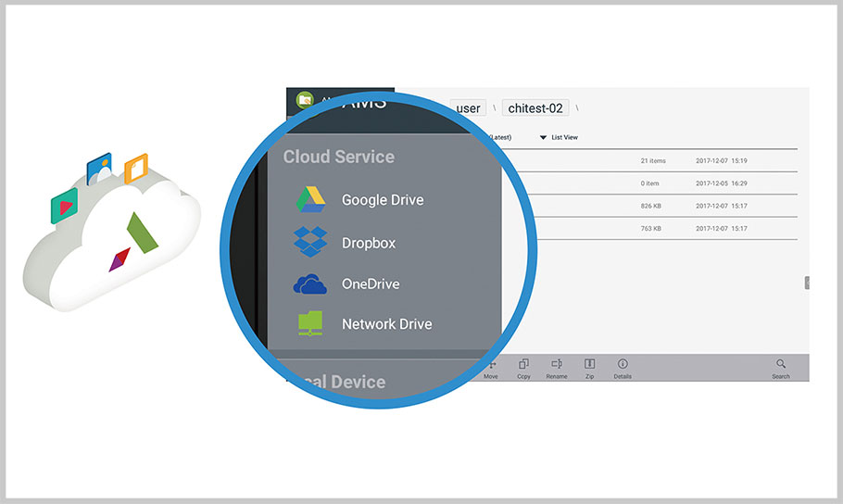The height and width of the screenshot is (504, 843).
Task: Click the chitest-02 breadcrumb folder
Action: (x=535, y=108)
